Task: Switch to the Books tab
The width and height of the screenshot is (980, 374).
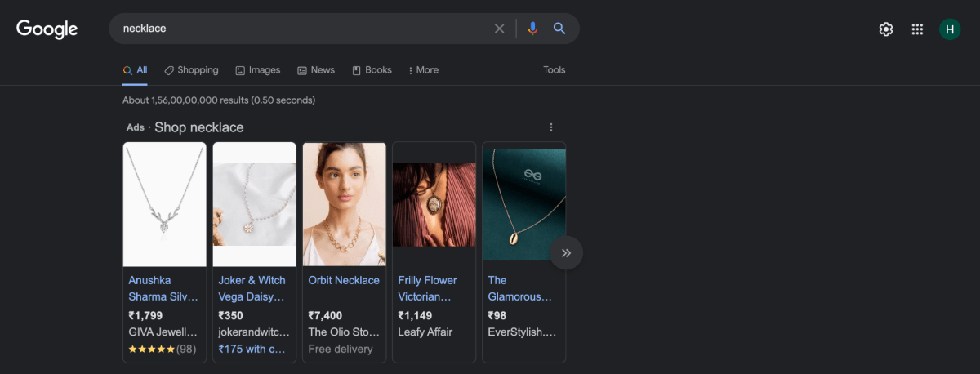Action: tap(372, 70)
